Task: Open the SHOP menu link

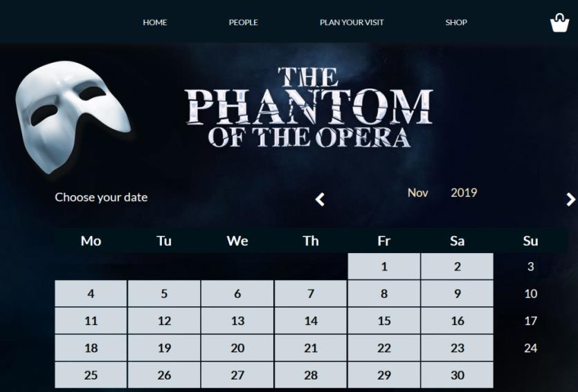Action: [x=456, y=22]
